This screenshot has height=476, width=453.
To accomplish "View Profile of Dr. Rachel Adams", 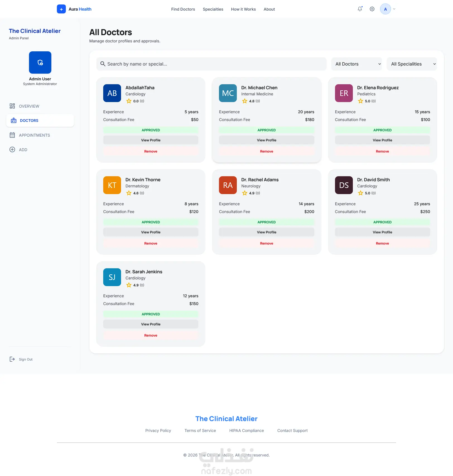I will coord(266,232).
